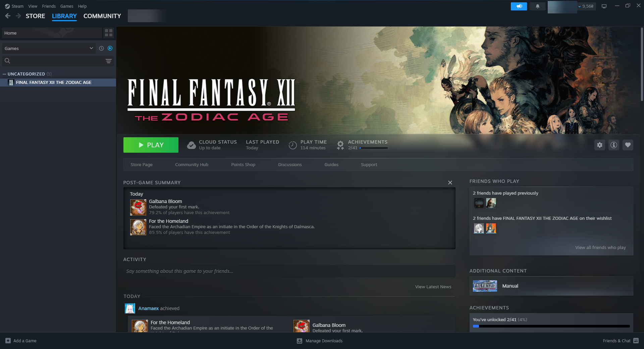This screenshot has height=349, width=644.
Task: Click the library Home button
Action: 52,33
